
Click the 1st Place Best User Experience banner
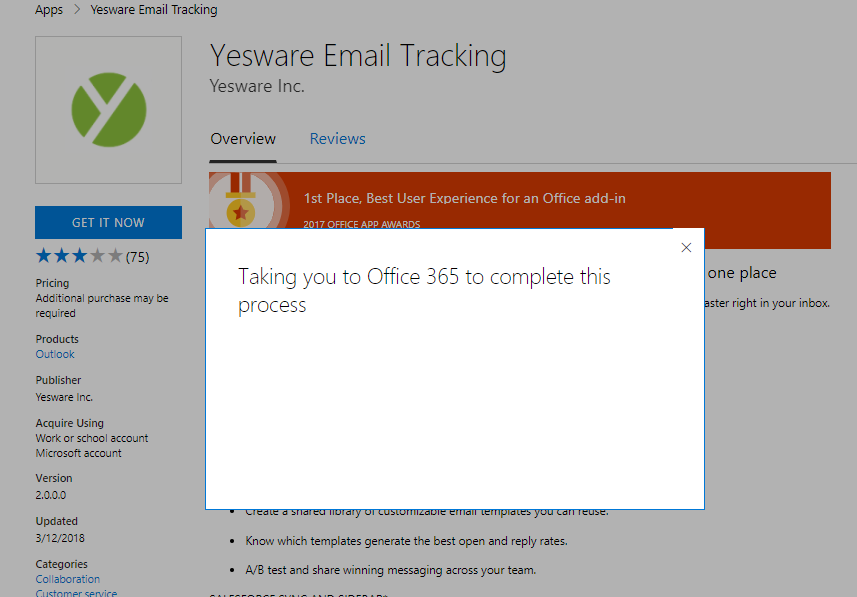pyautogui.click(x=464, y=198)
